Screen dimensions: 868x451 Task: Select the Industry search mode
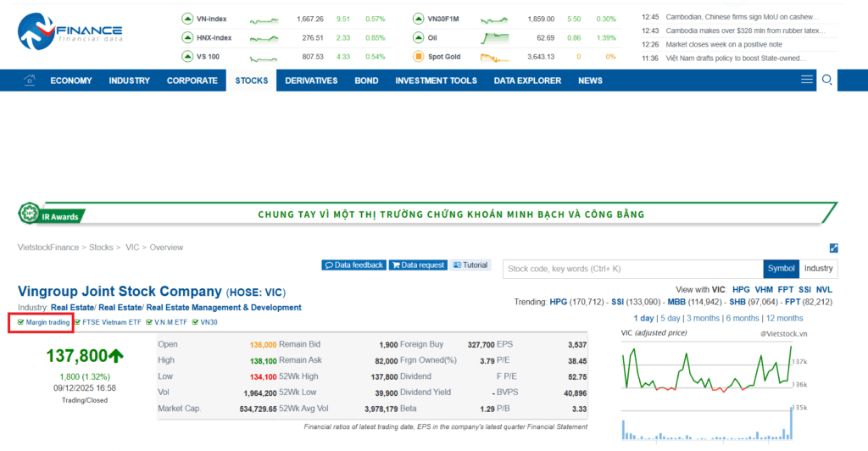tap(818, 269)
